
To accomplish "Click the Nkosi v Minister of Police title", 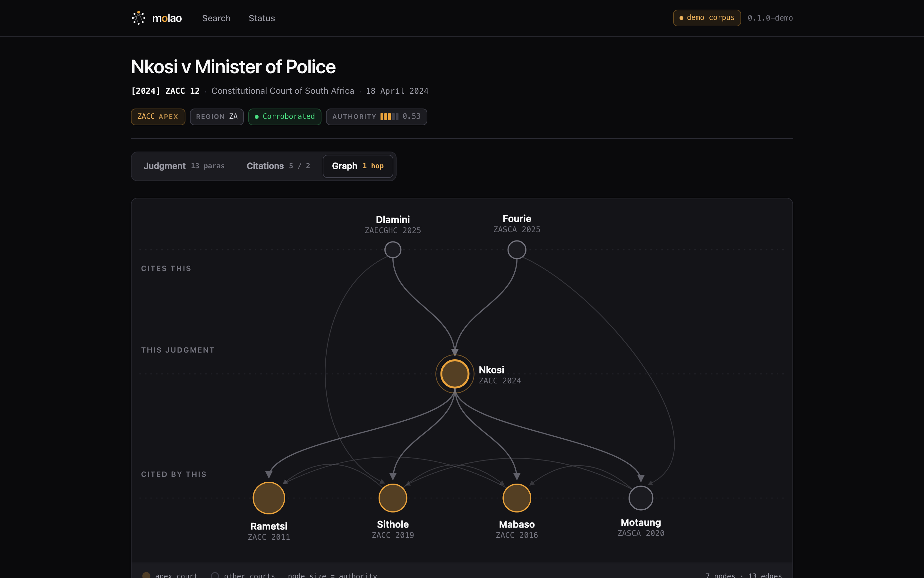I will click(233, 66).
